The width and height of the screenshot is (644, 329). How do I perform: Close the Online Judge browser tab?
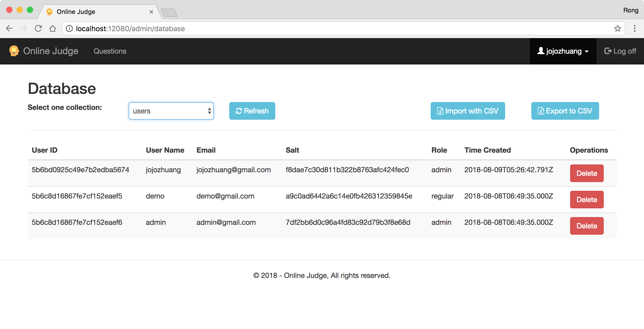tap(151, 12)
